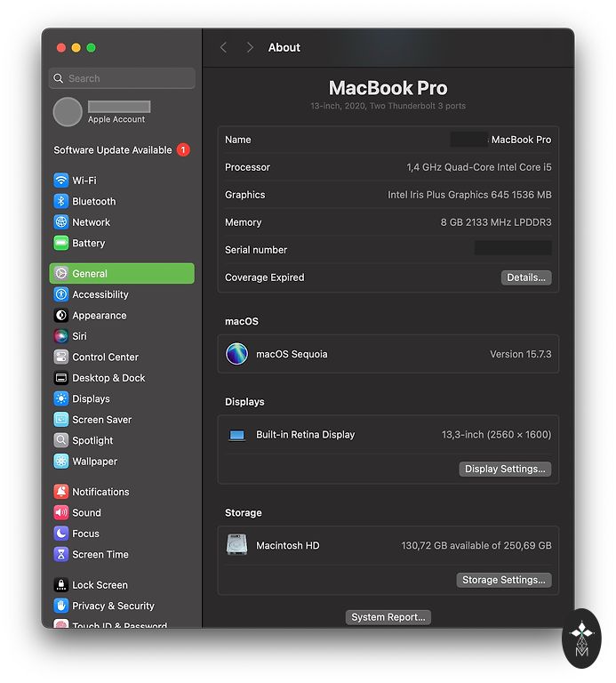This screenshot has width=616, height=683.
Task: Open Control Center icon in sidebar
Action: (x=61, y=358)
